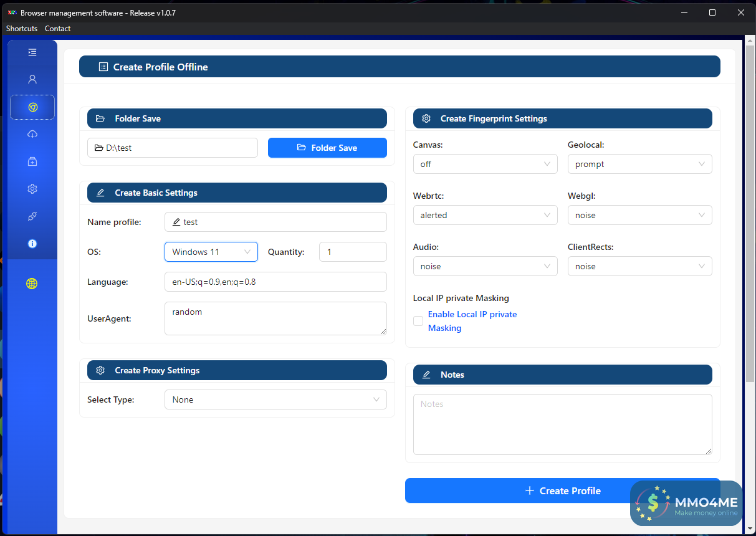This screenshot has width=756, height=536.
Task: Click the Notes text area
Action: click(x=562, y=424)
